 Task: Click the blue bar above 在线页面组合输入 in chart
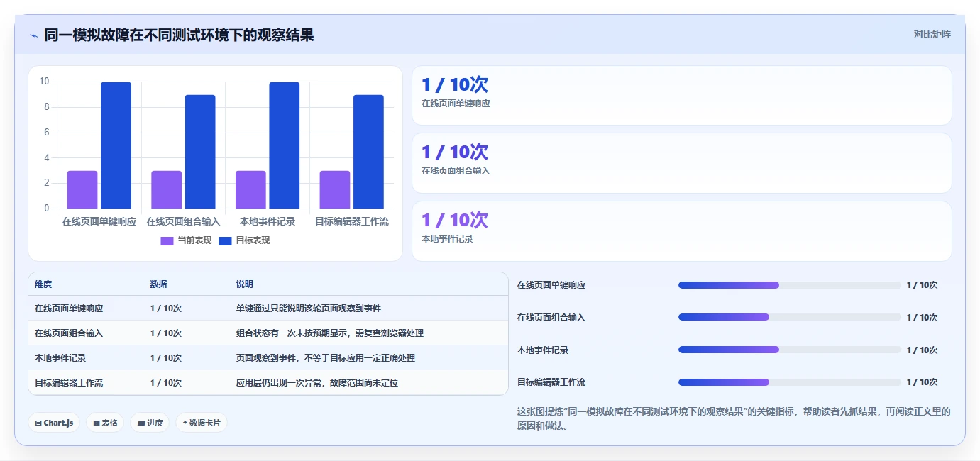(200, 152)
